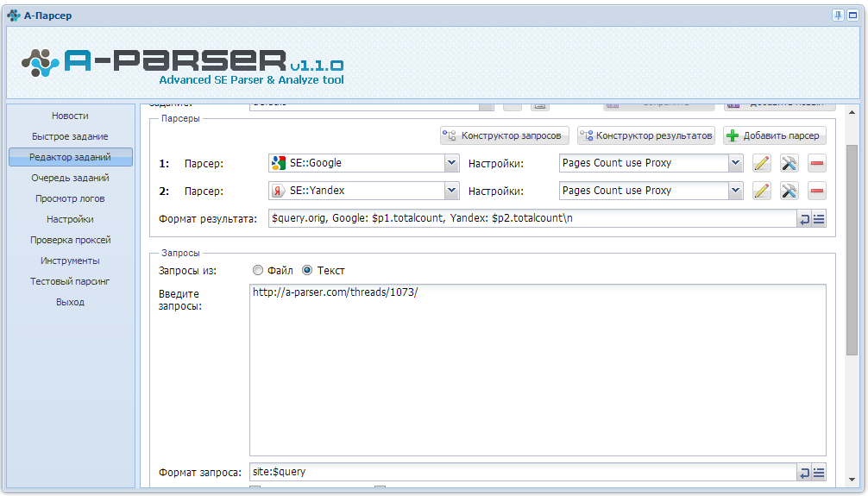Click the Yandex icon in parser 2 field
868x496 pixels.
[279, 191]
